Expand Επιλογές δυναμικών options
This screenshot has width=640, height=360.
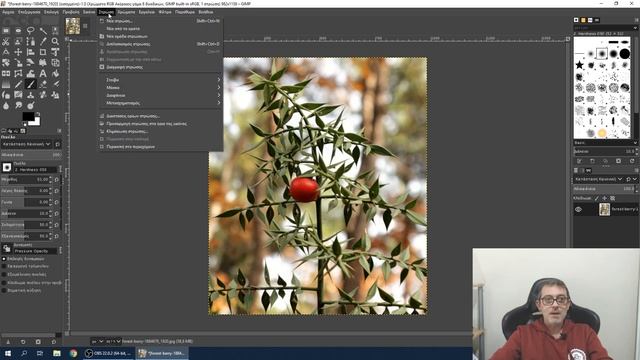(4, 259)
